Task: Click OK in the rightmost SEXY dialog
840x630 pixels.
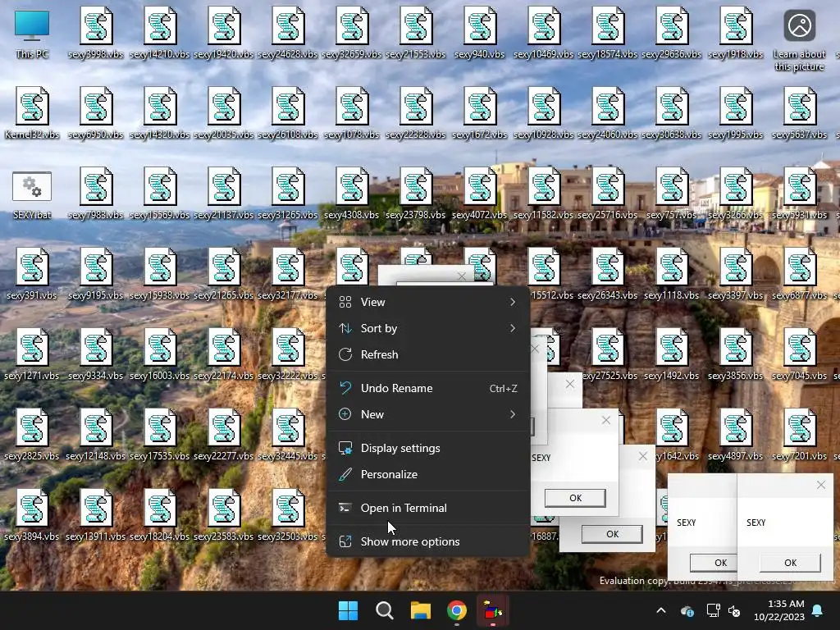Action: tap(790, 563)
